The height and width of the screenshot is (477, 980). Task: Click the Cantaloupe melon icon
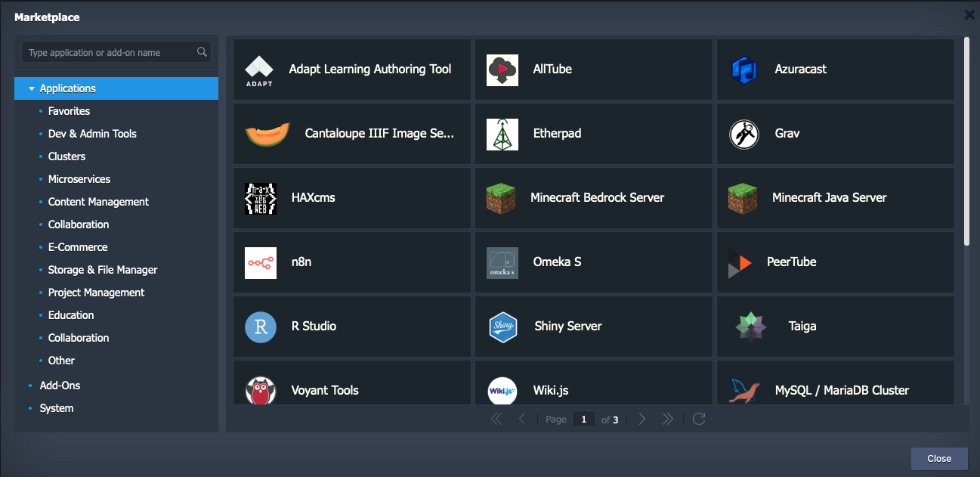pos(267,134)
